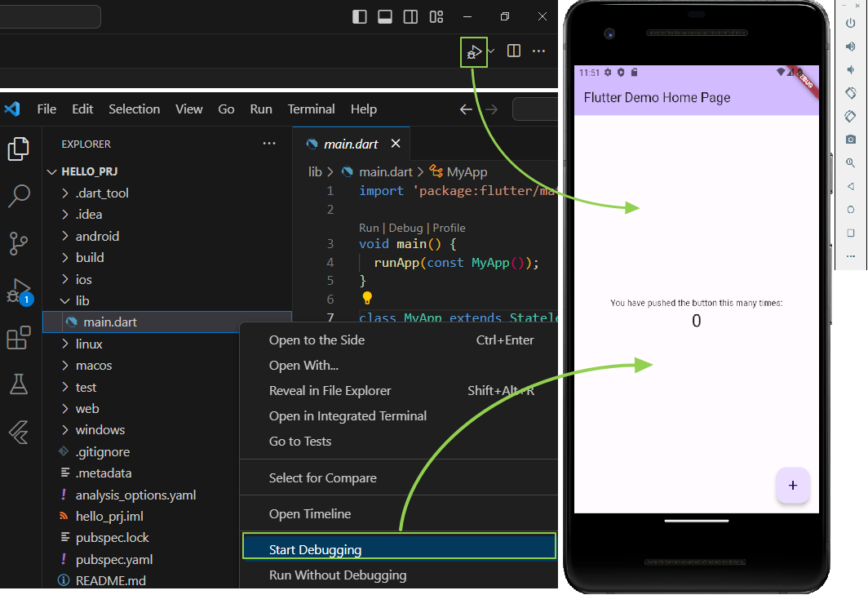The height and width of the screenshot is (595, 868).
Task: Toggle primary side bar layout icon
Action: 359,16
